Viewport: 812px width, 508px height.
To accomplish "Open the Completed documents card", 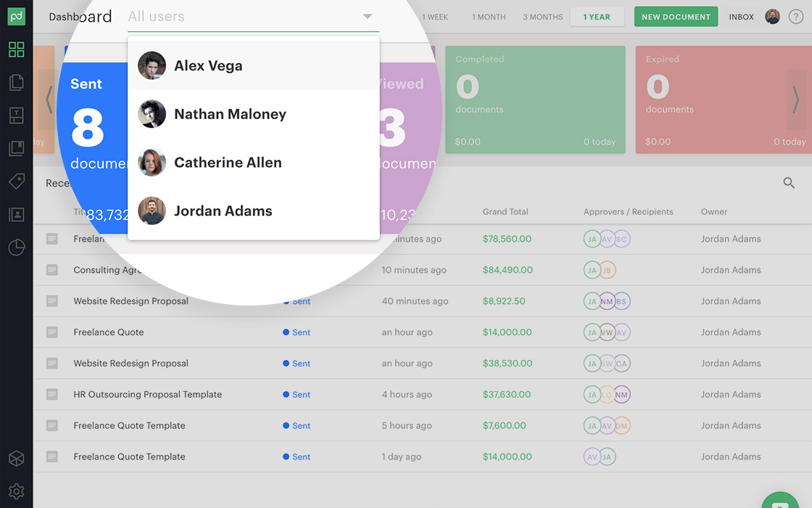I will click(535, 99).
